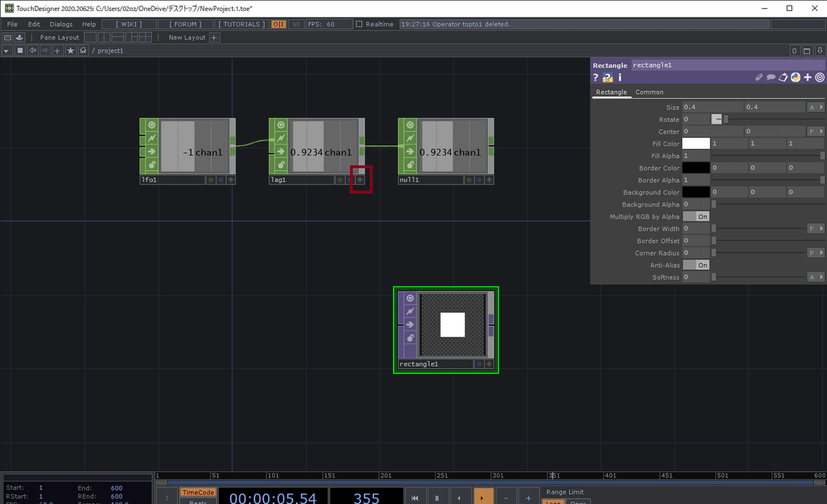
Task: Click the plus icon in parameter header
Action: tap(807, 78)
